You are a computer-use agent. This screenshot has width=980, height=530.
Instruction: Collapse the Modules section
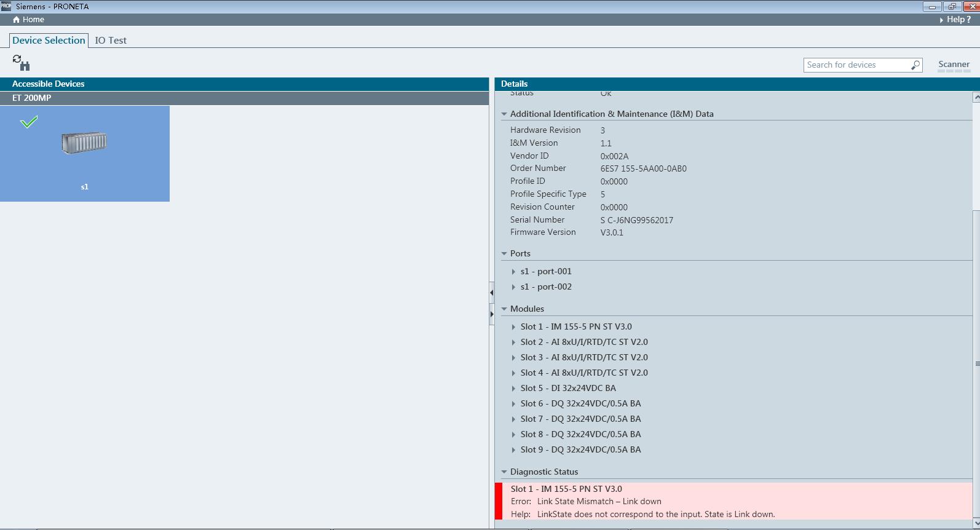(x=504, y=309)
